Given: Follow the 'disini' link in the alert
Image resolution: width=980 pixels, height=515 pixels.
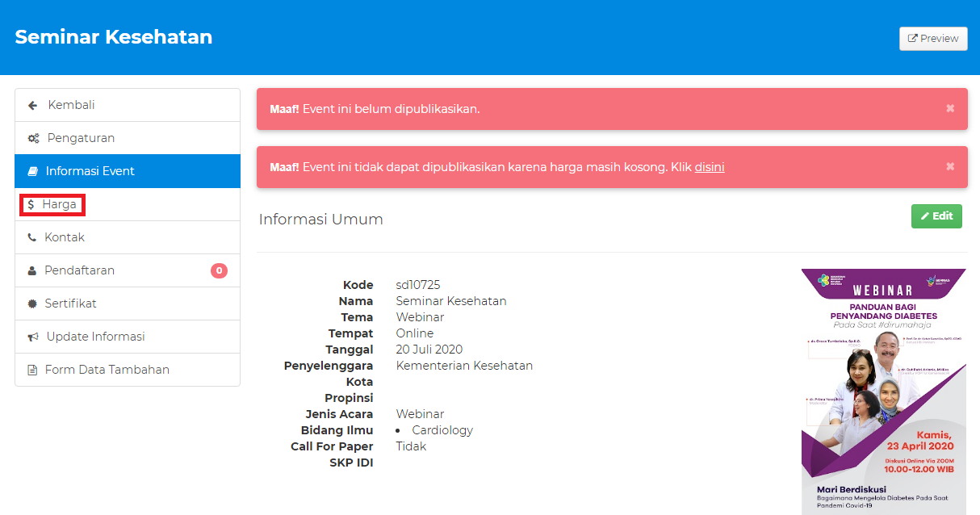Looking at the screenshot, I should click(x=709, y=167).
